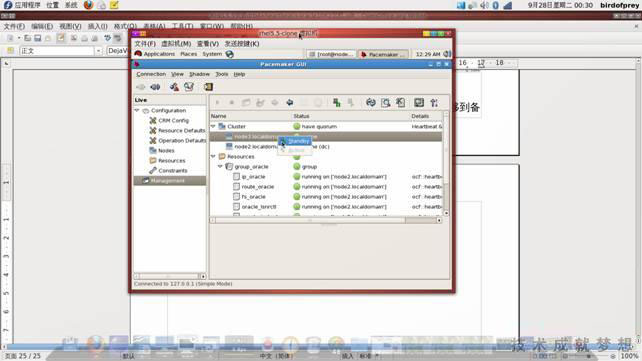Collapse the Resources row expander
642x361 pixels.
213,156
